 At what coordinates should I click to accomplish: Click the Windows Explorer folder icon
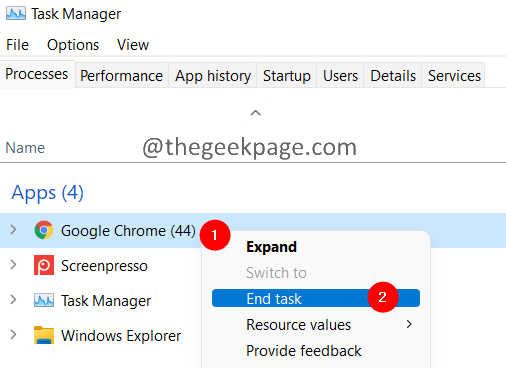[x=44, y=335]
